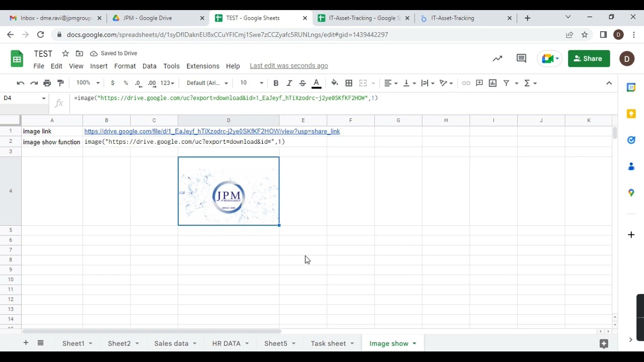Open the Extensions menu

tap(203, 66)
